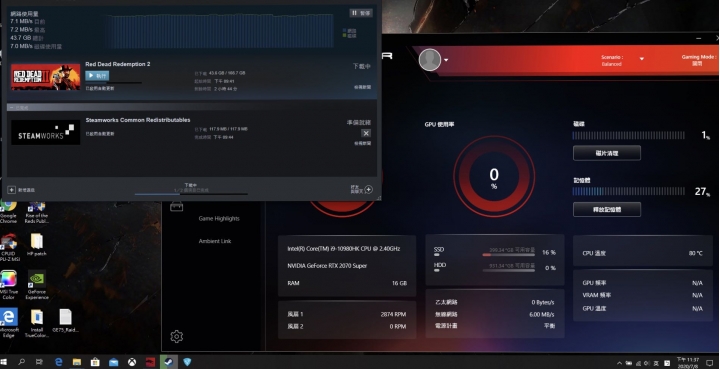Open Install TrueColor folder on desktop
The image size is (720, 369).
(x=37, y=323)
